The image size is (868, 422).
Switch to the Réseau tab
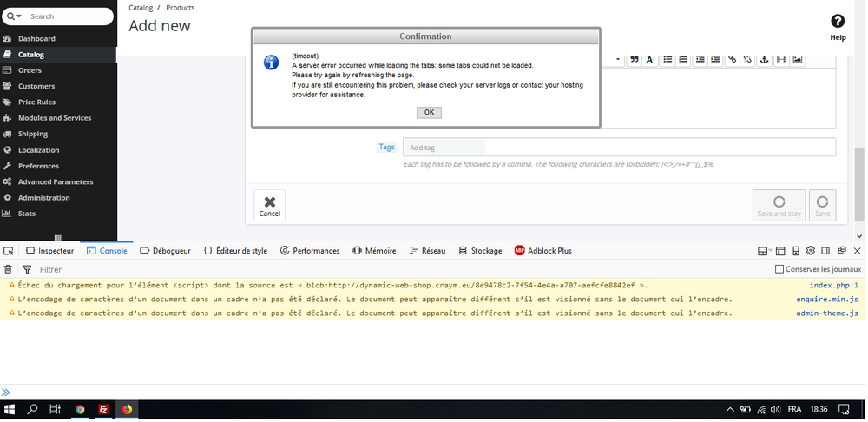[x=427, y=251]
